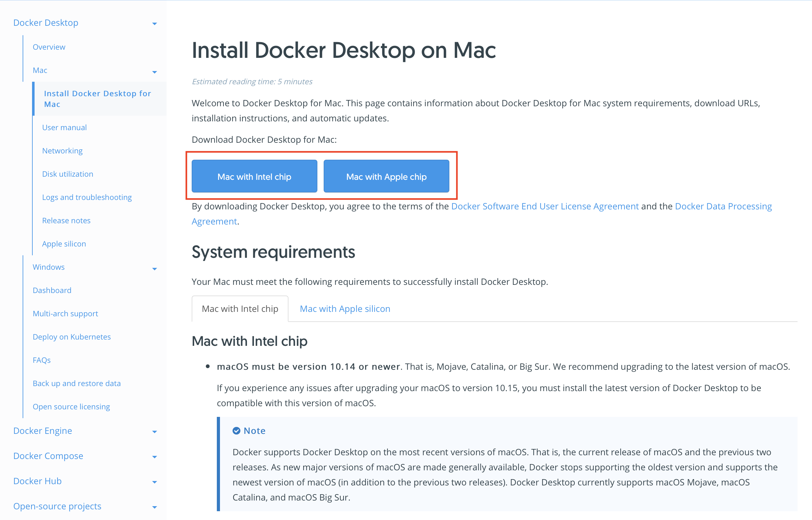The width and height of the screenshot is (812, 520).
Task: Collapse the Docker Desktop sidebar section arrow
Action: (x=154, y=24)
